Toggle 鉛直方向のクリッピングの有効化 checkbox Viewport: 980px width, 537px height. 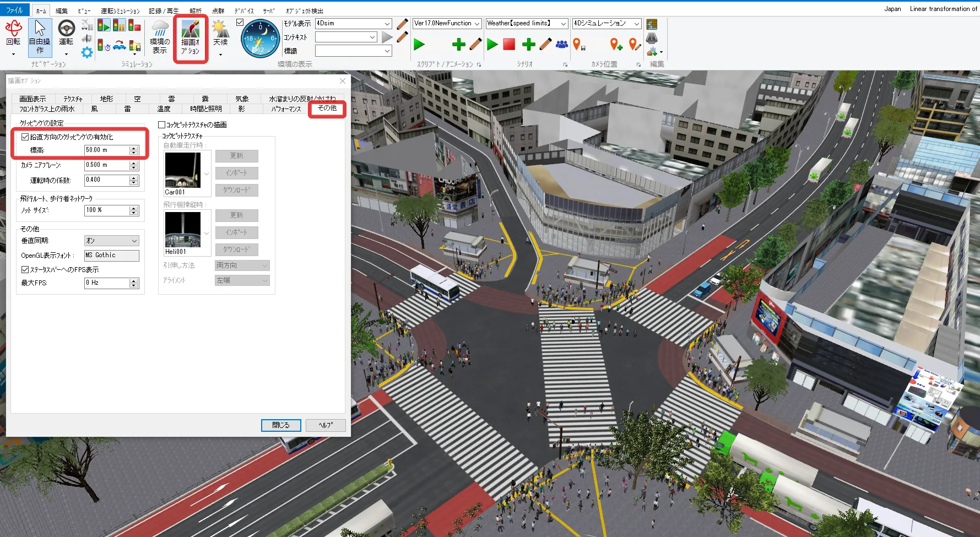click(25, 137)
